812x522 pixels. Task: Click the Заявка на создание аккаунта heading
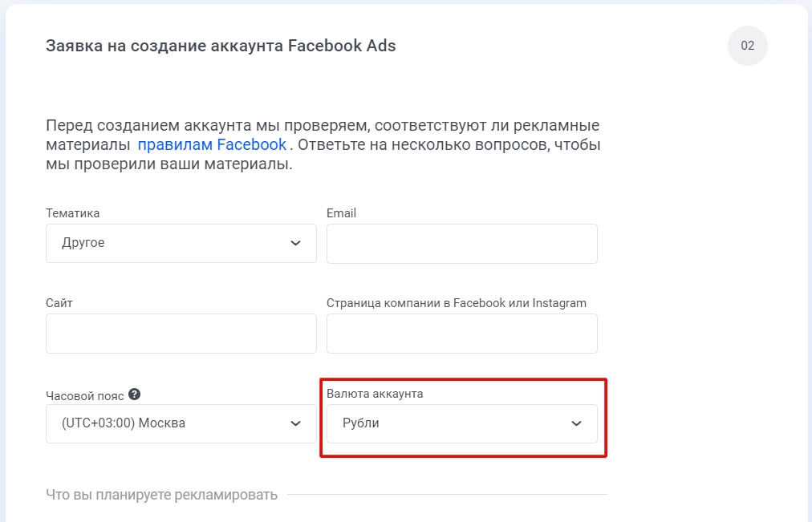pos(221,46)
